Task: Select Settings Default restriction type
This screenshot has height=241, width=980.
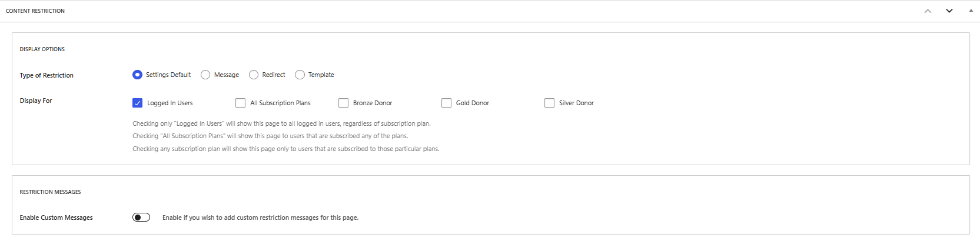Action: 137,75
